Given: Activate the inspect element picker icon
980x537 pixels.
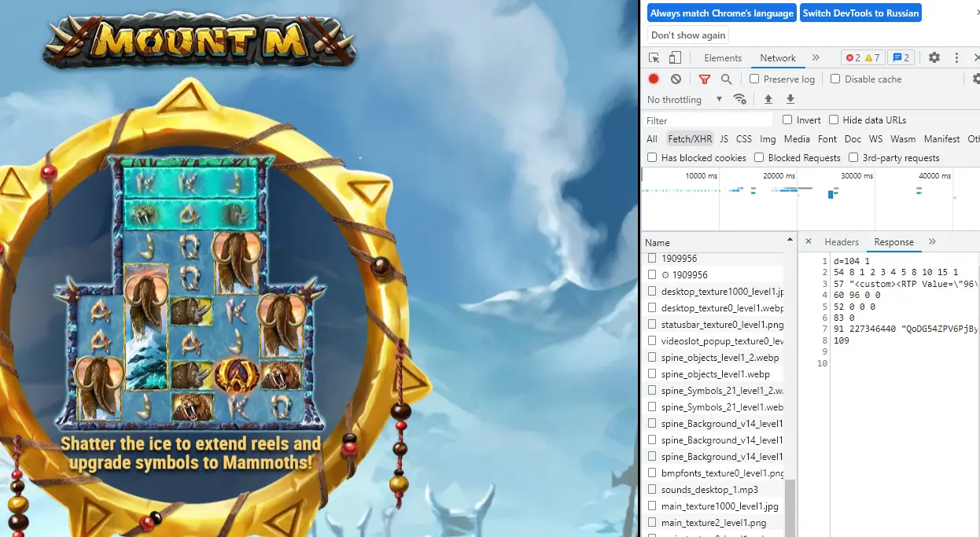Looking at the screenshot, I should pos(654,58).
